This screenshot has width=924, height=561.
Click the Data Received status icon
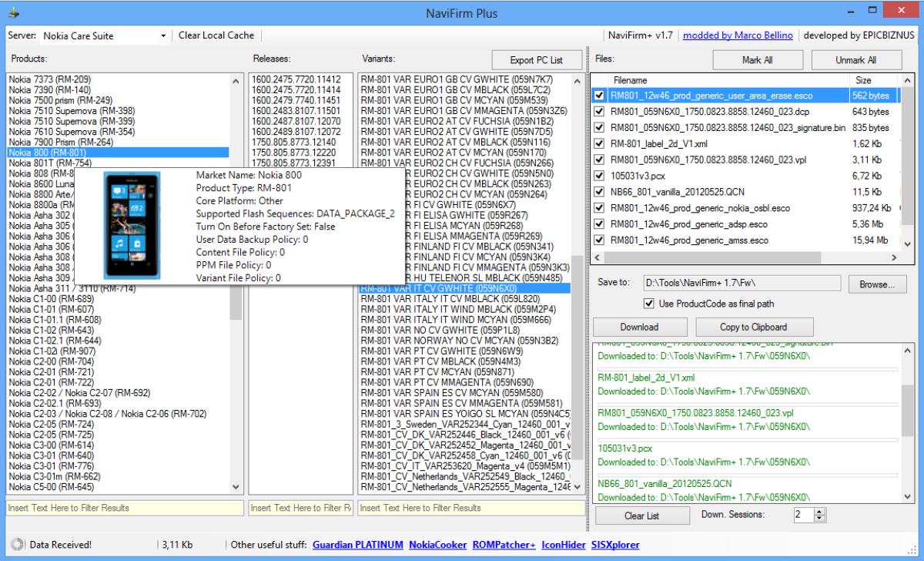17,545
